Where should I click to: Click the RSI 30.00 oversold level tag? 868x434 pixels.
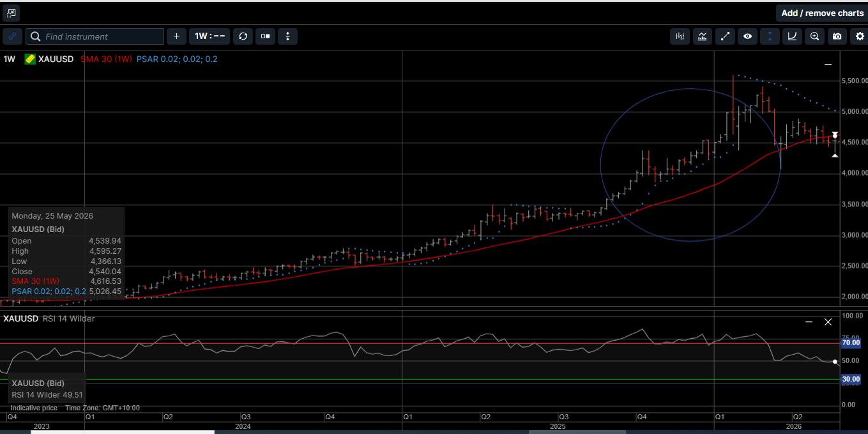[851, 379]
